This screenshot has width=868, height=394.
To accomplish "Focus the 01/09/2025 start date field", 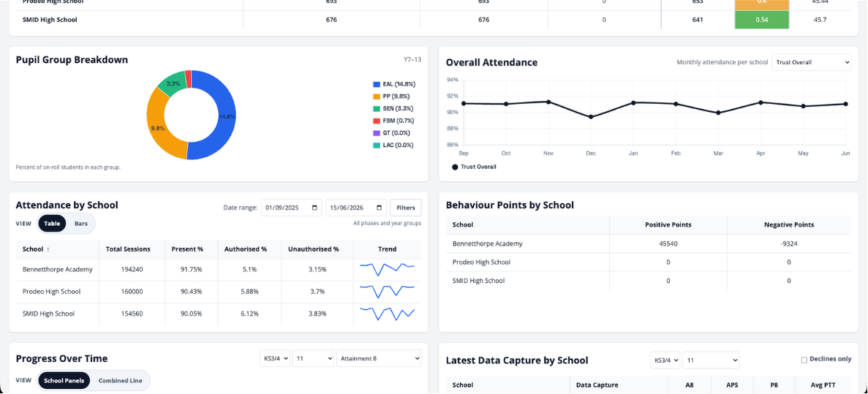I will 291,208.
